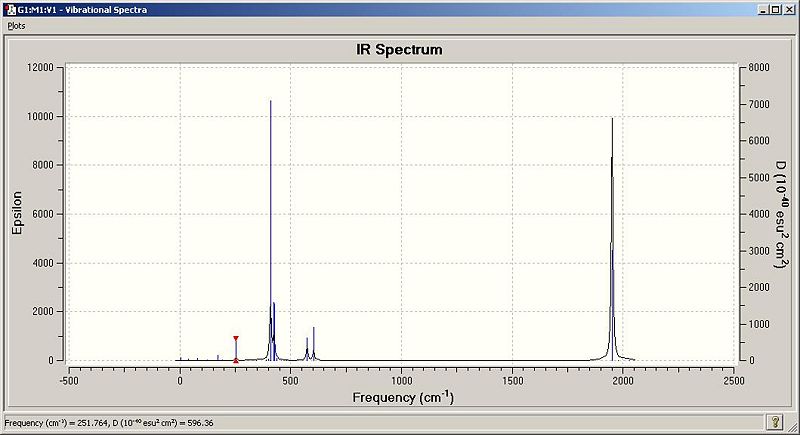Maximize the Vibrational Spectra window
Viewport: 800px width, 435px height.
(776, 9)
